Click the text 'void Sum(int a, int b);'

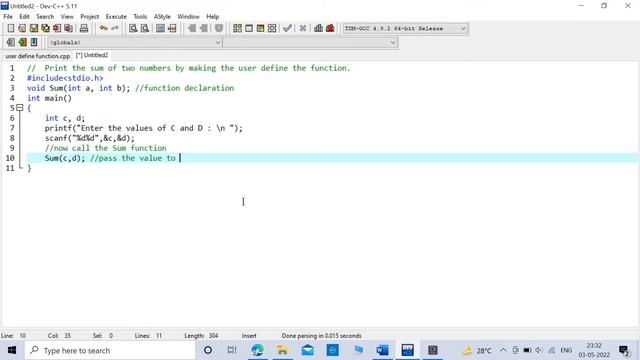point(78,88)
